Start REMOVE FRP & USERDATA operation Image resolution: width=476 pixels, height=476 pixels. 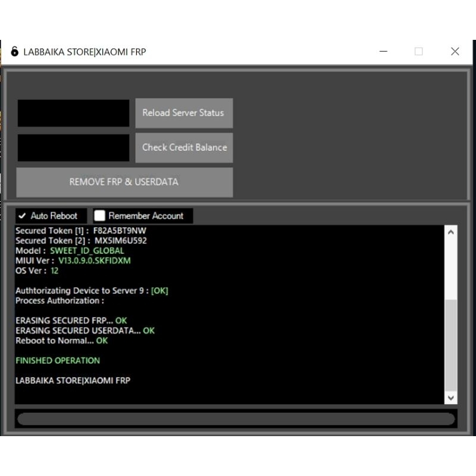tap(124, 182)
